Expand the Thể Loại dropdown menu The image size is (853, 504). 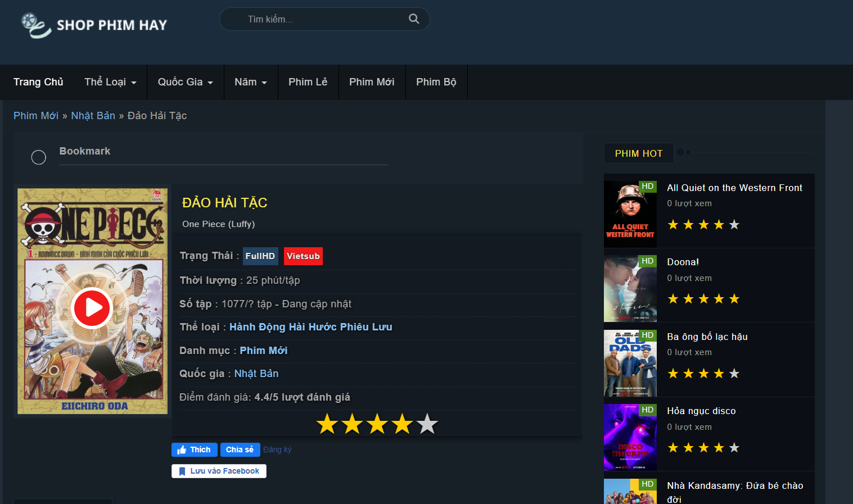tap(110, 82)
